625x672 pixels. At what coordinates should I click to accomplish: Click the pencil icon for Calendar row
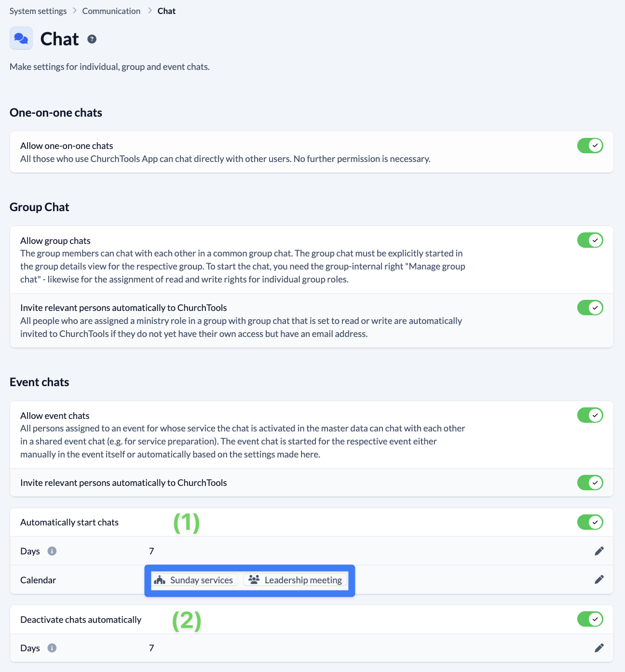[599, 579]
